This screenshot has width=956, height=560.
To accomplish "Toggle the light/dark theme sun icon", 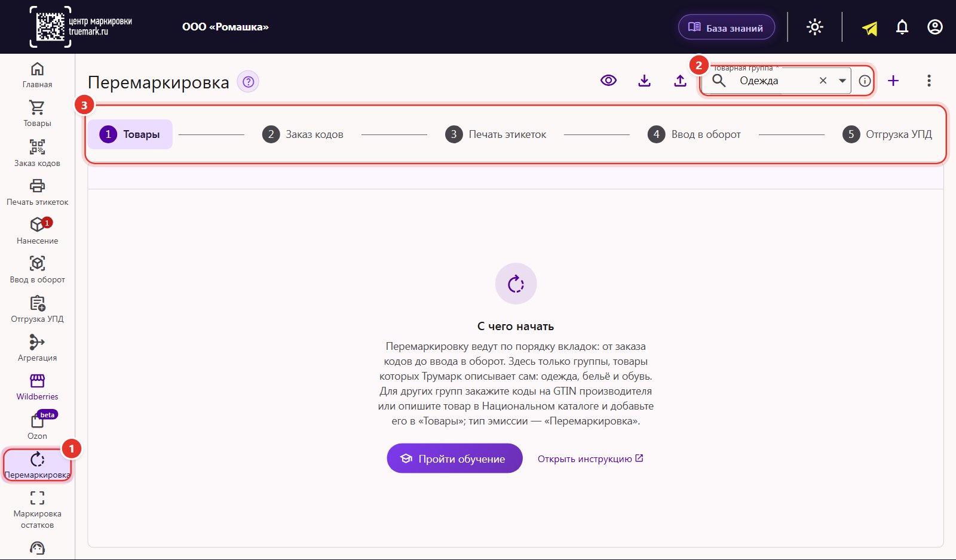I will (x=815, y=27).
